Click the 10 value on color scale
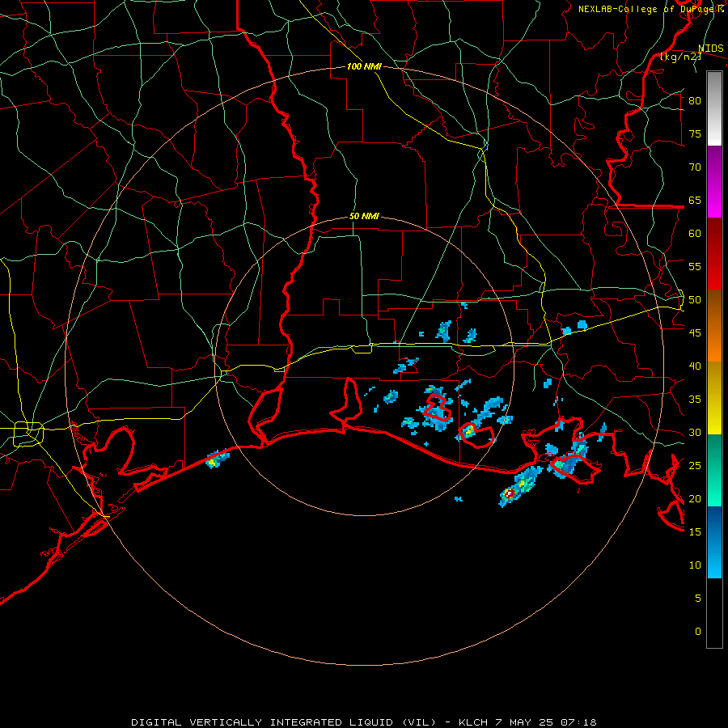 click(x=695, y=565)
